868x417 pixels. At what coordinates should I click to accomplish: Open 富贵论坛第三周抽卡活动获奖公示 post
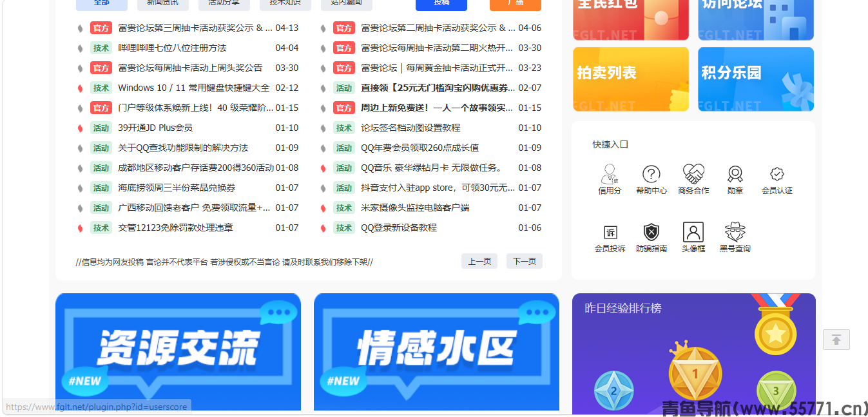point(195,28)
